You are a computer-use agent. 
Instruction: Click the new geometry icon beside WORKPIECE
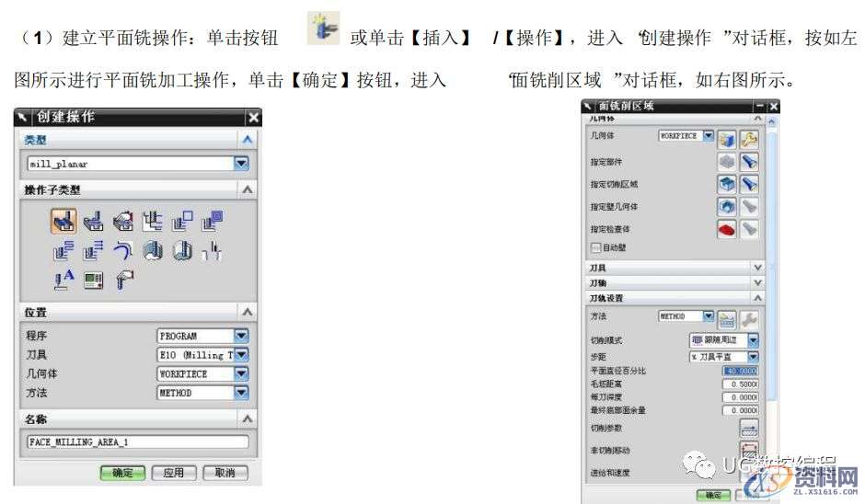(727, 140)
